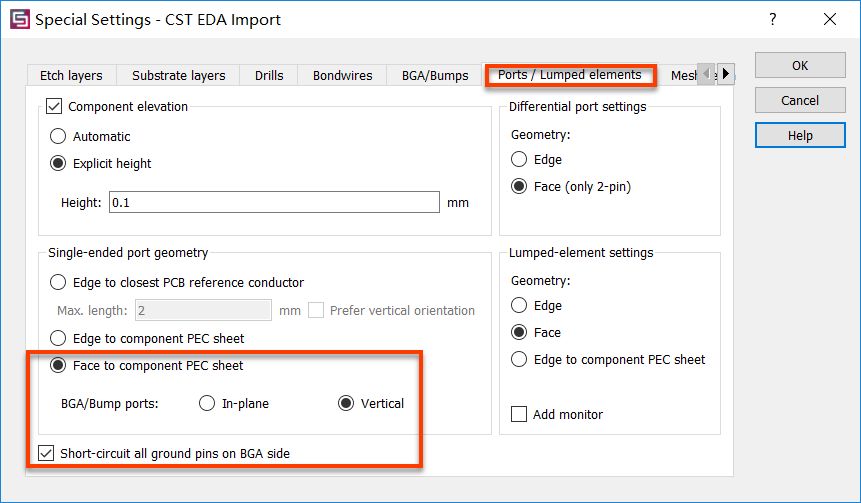Select lumped-element Edge to component PEC sheet
The width and height of the screenshot is (861, 503).
519,359
